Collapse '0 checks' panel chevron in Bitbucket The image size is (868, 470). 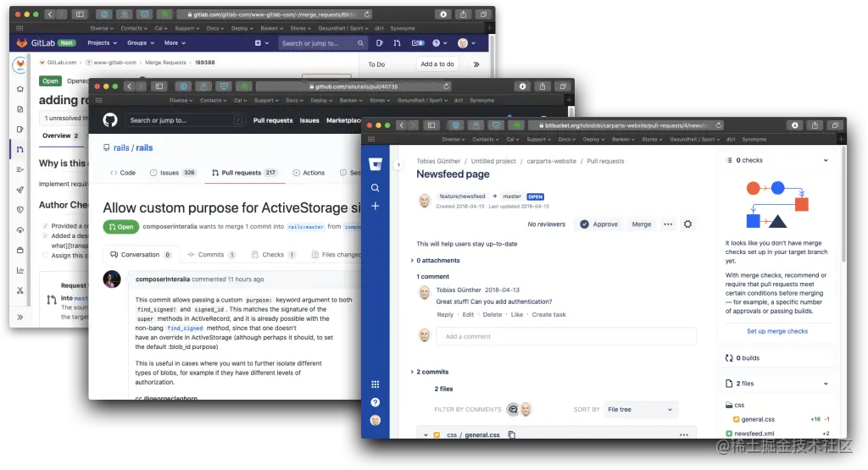tap(826, 160)
